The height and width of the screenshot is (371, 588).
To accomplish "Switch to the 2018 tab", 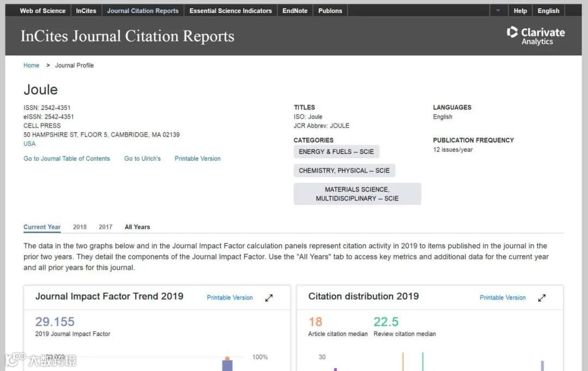I will pyautogui.click(x=80, y=227).
